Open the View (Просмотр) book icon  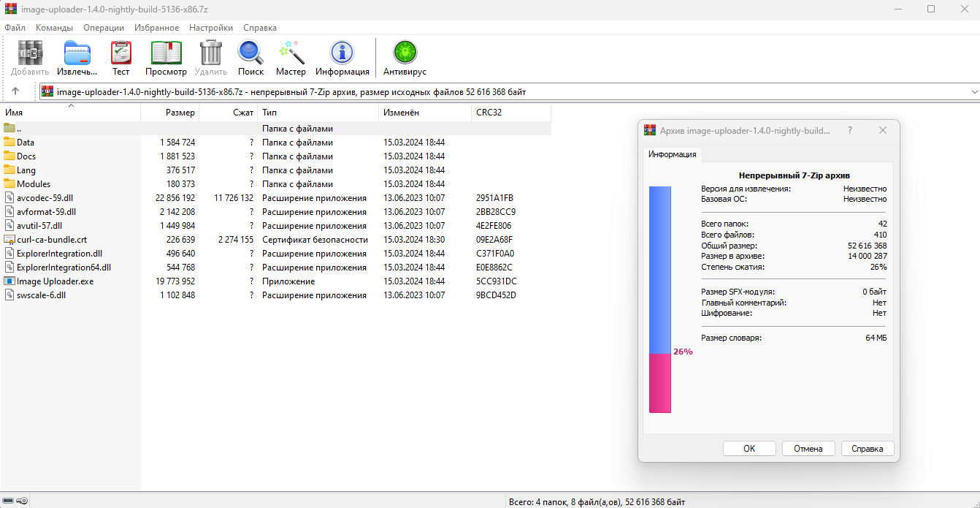click(166, 53)
